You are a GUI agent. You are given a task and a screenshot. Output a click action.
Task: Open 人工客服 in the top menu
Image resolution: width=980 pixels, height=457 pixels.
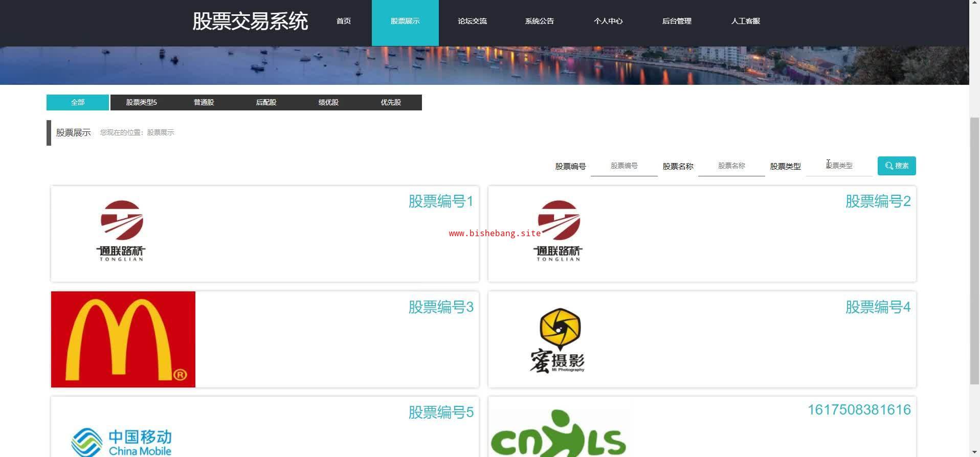pyautogui.click(x=745, y=21)
